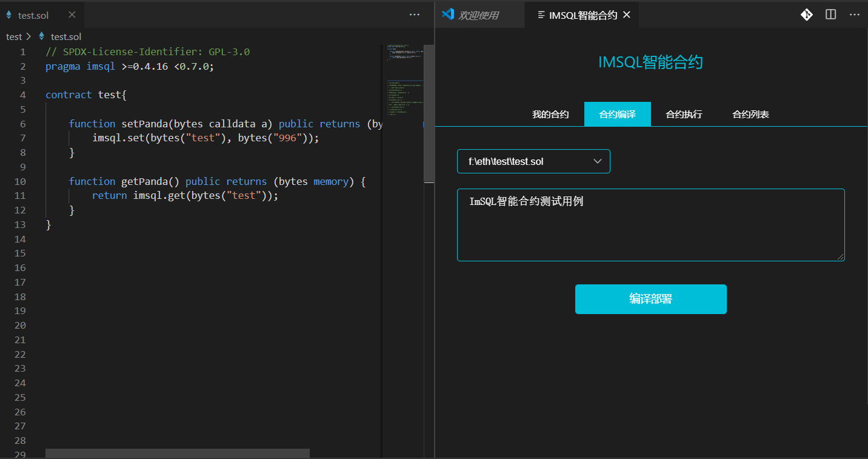Screen dimensions: 868x459
Task: Click the 'contract test{' line
Action: pos(86,95)
